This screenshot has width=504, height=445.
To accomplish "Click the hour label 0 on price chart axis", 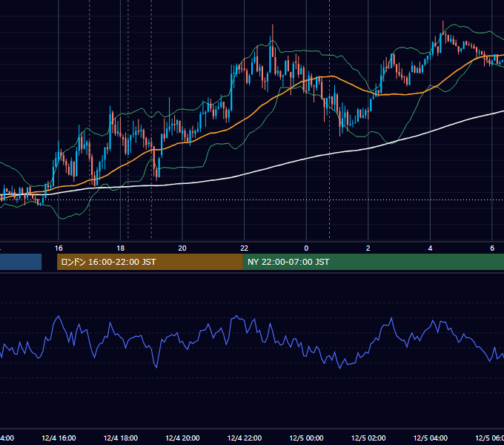I will [306, 248].
